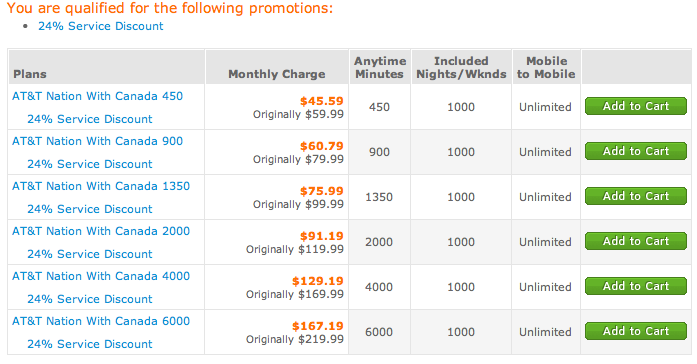697x364 pixels.
Task: Add Nation With Canada 6000 plan to cart
Action: point(636,331)
